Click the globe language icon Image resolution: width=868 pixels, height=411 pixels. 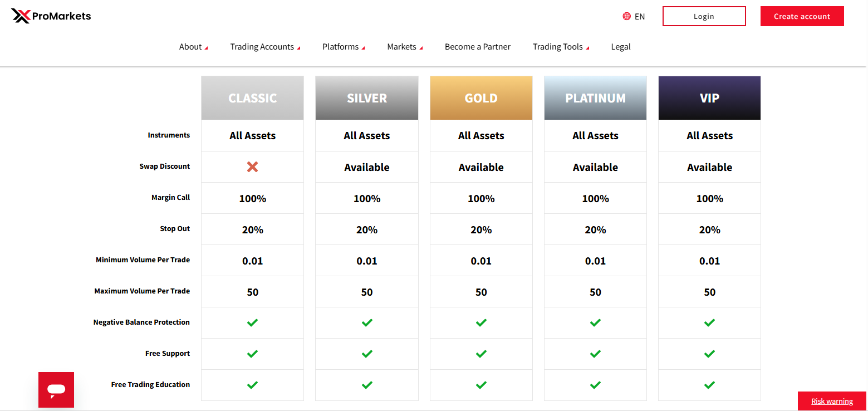click(x=627, y=16)
